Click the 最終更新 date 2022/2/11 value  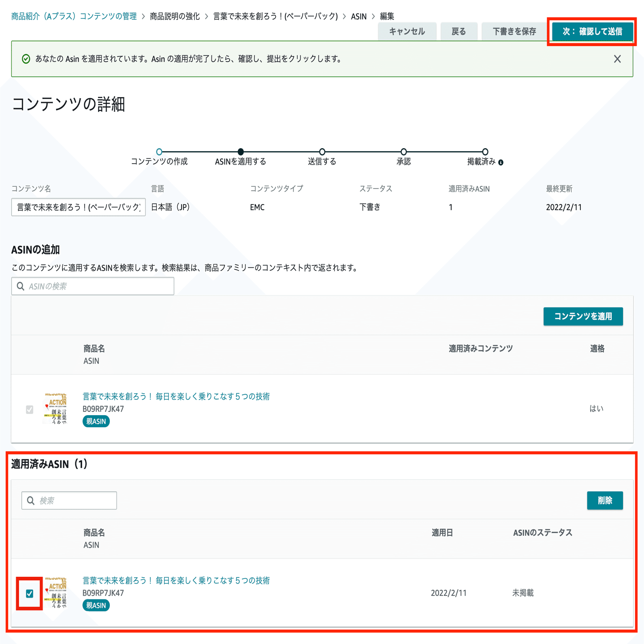(564, 207)
